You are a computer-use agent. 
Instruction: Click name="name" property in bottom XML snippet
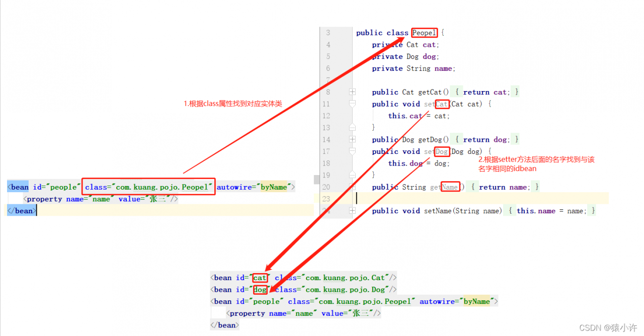[x=292, y=313]
